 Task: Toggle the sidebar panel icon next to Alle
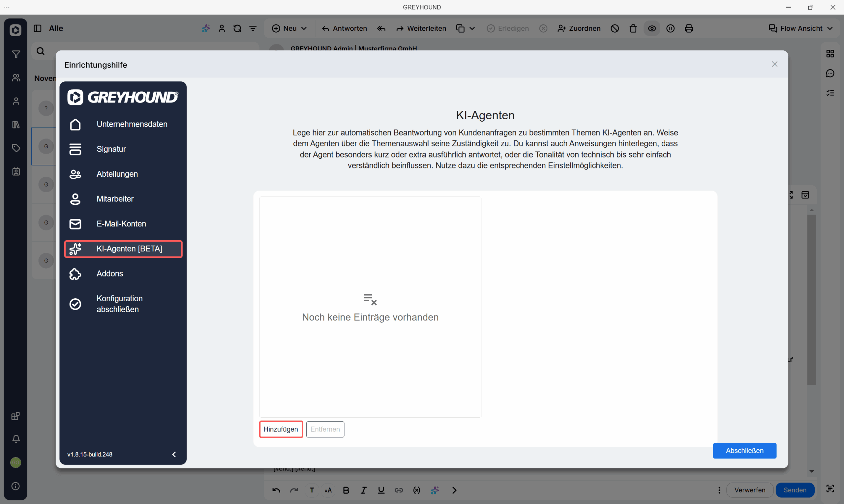click(x=38, y=29)
